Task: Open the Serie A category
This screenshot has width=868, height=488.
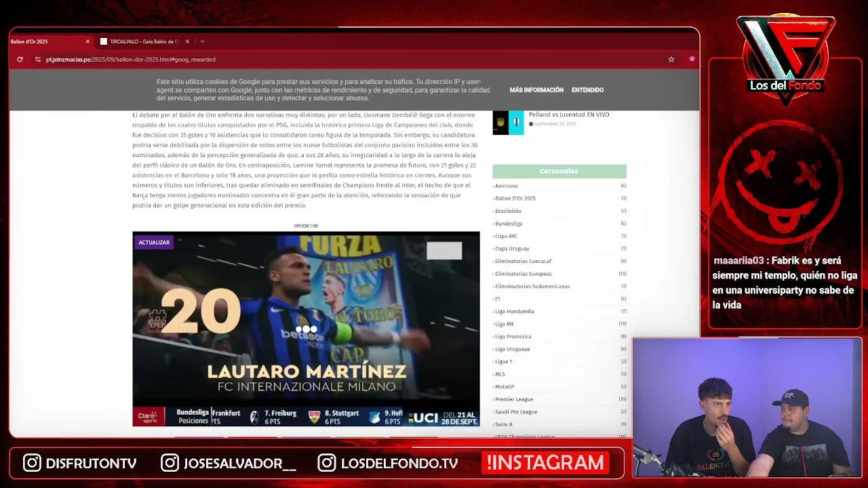Action: (503, 424)
